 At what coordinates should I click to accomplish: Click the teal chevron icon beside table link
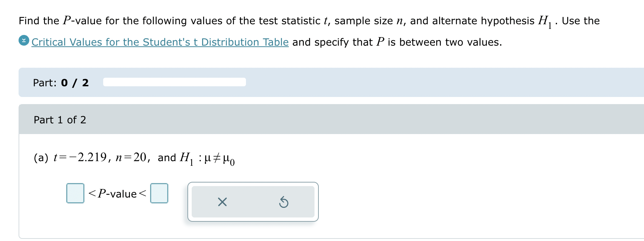[24, 41]
